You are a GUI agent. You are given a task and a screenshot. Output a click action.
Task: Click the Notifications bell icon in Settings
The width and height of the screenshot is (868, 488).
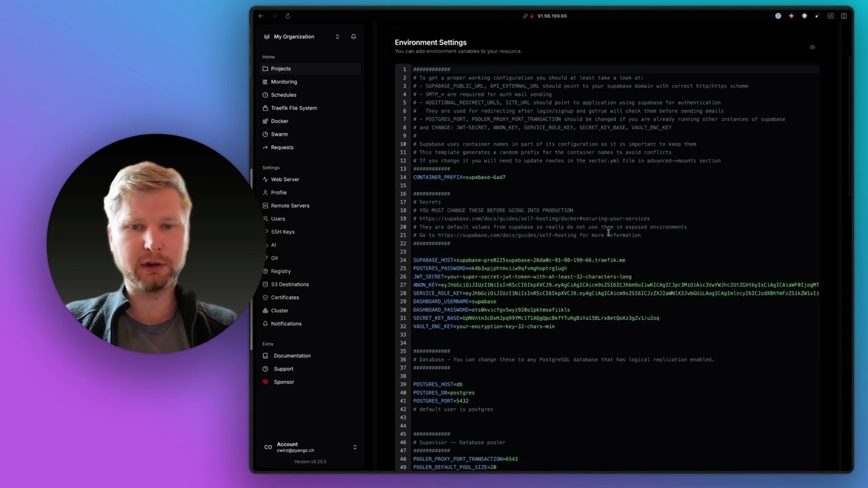click(266, 324)
